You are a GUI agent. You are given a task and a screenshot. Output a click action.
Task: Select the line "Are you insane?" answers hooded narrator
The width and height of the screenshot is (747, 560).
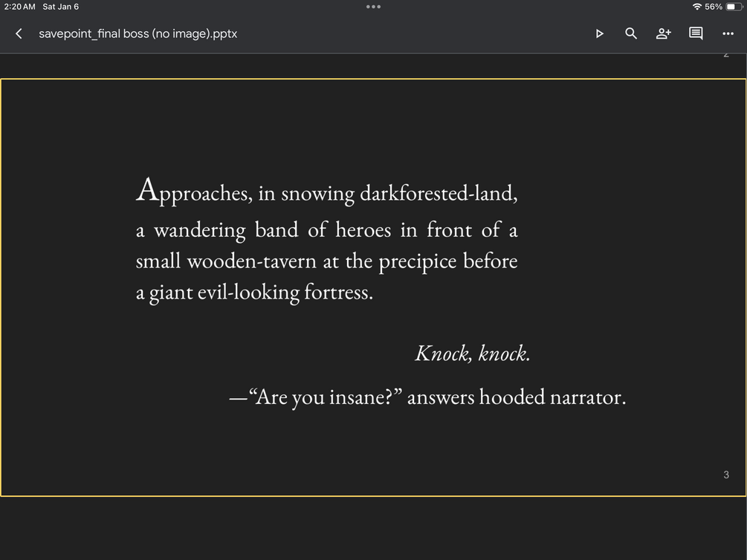(x=428, y=397)
